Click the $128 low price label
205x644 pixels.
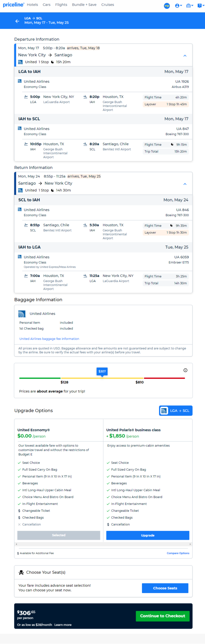[x=64, y=382]
